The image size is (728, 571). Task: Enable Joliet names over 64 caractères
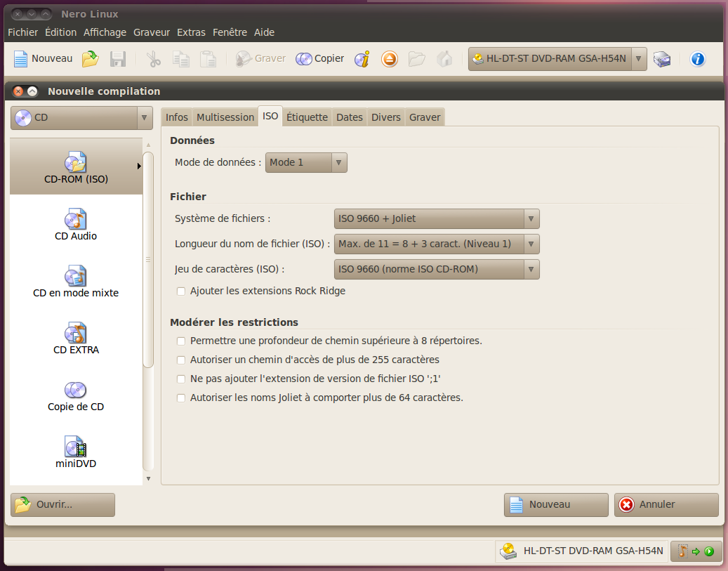point(181,398)
